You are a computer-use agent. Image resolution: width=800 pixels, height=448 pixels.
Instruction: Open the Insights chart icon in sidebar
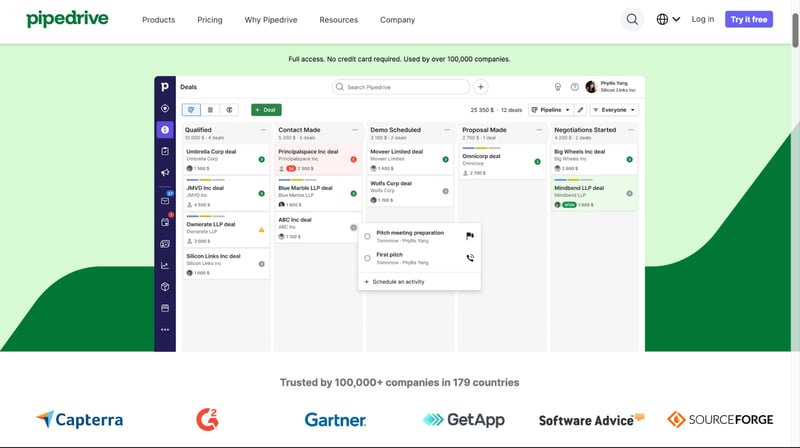[x=165, y=265]
